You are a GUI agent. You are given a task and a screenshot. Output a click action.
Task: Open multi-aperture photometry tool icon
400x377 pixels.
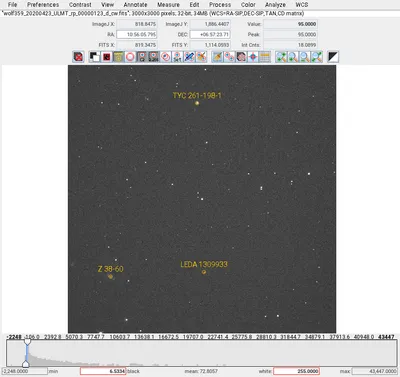coord(229,57)
